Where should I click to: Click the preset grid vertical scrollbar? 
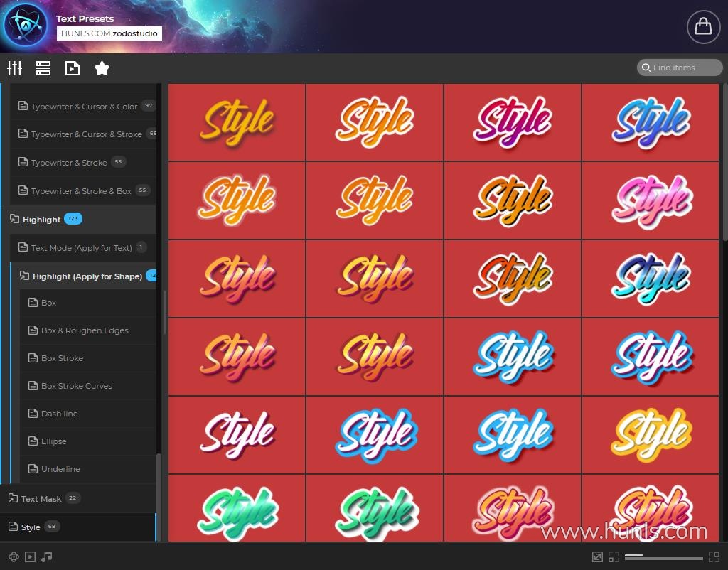point(724,162)
